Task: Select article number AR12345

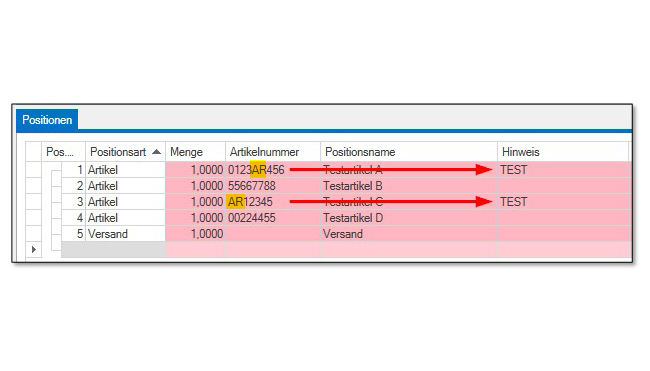Action: click(273, 202)
